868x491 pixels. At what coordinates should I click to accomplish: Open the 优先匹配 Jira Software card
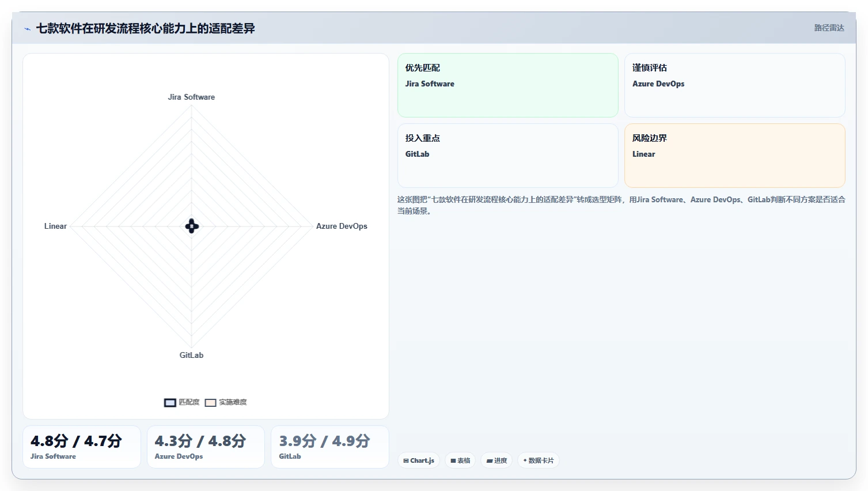pyautogui.click(x=507, y=85)
